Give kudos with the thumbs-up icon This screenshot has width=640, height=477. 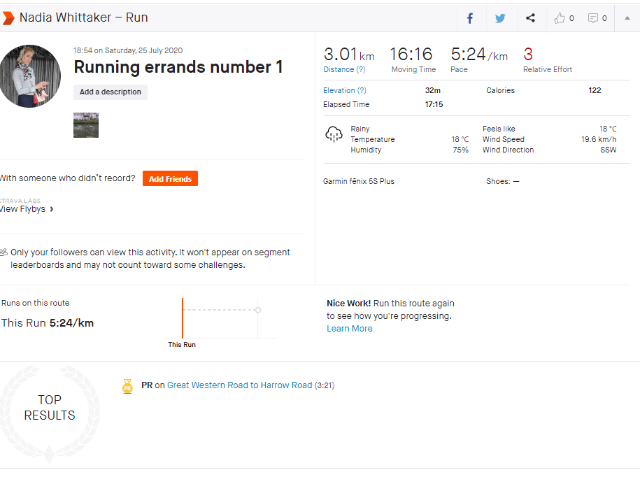click(x=559, y=18)
